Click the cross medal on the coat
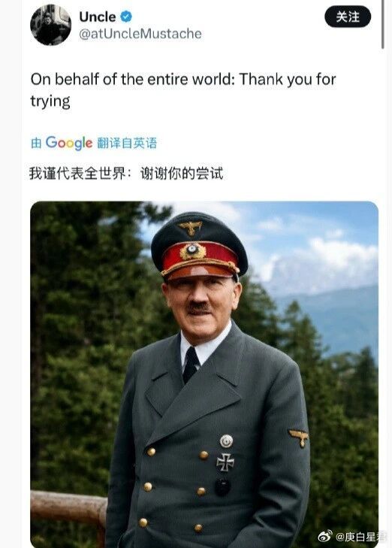The image size is (392, 548). [225, 462]
